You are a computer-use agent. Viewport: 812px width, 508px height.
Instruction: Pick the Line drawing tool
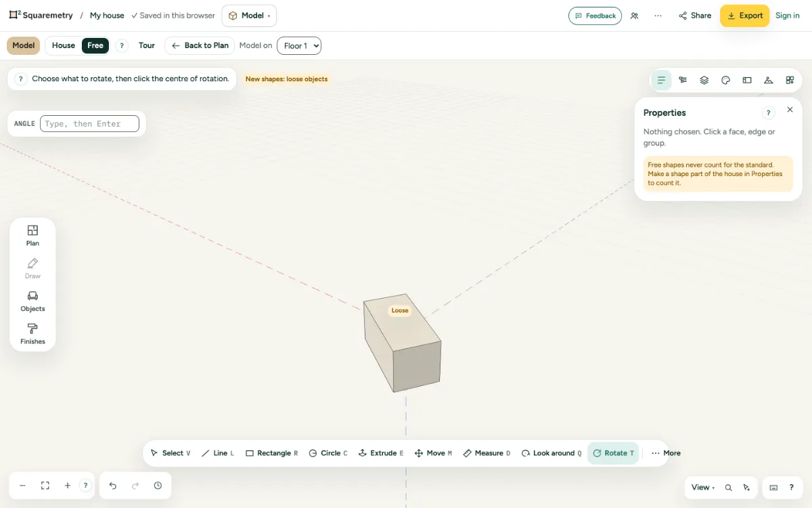pos(218,453)
